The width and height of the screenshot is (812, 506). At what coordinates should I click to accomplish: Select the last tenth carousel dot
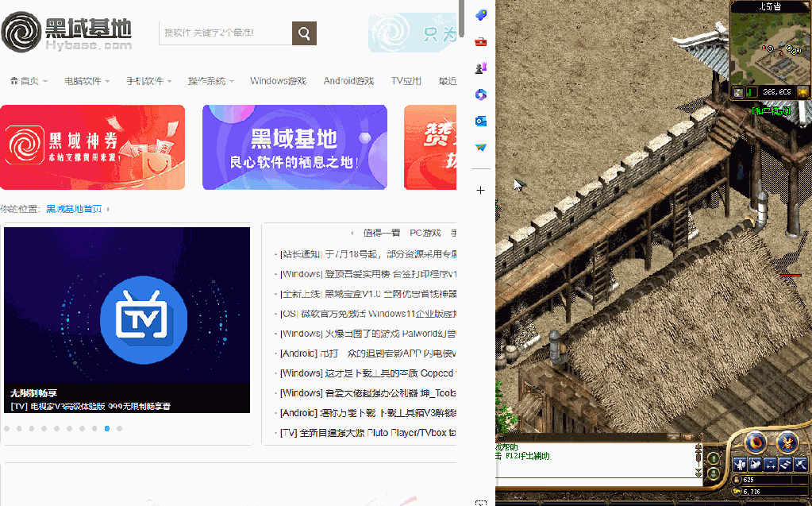point(119,428)
